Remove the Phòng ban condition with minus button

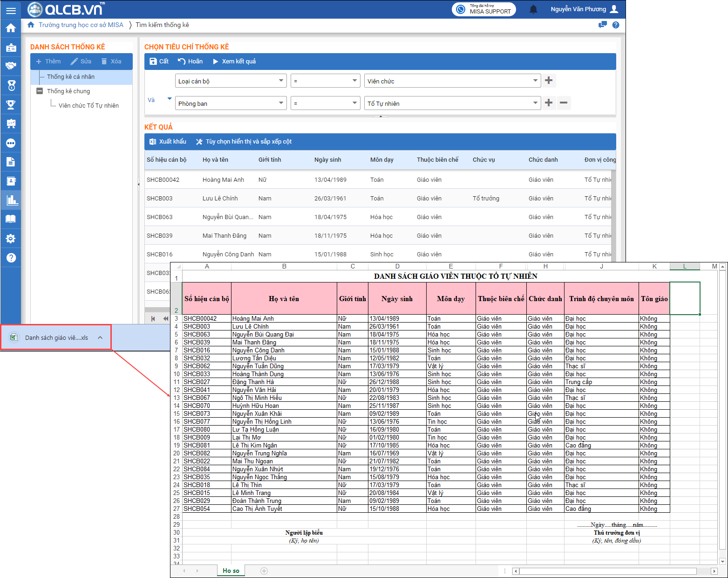[x=564, y=103]
